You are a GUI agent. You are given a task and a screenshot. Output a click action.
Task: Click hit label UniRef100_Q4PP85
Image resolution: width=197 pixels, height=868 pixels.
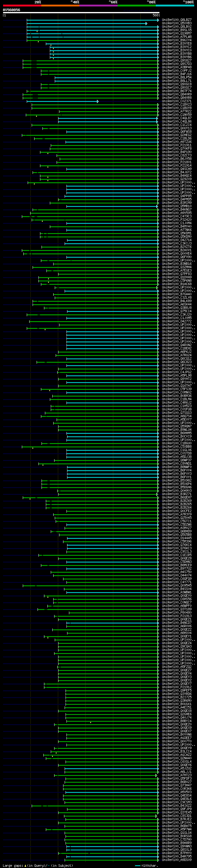pos(176,196)
